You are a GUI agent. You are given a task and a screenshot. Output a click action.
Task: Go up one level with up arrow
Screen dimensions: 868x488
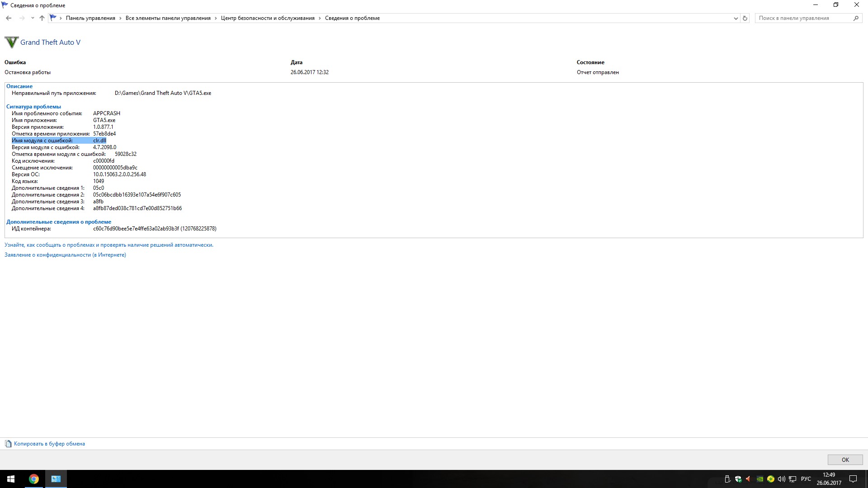tap(42, 18)
